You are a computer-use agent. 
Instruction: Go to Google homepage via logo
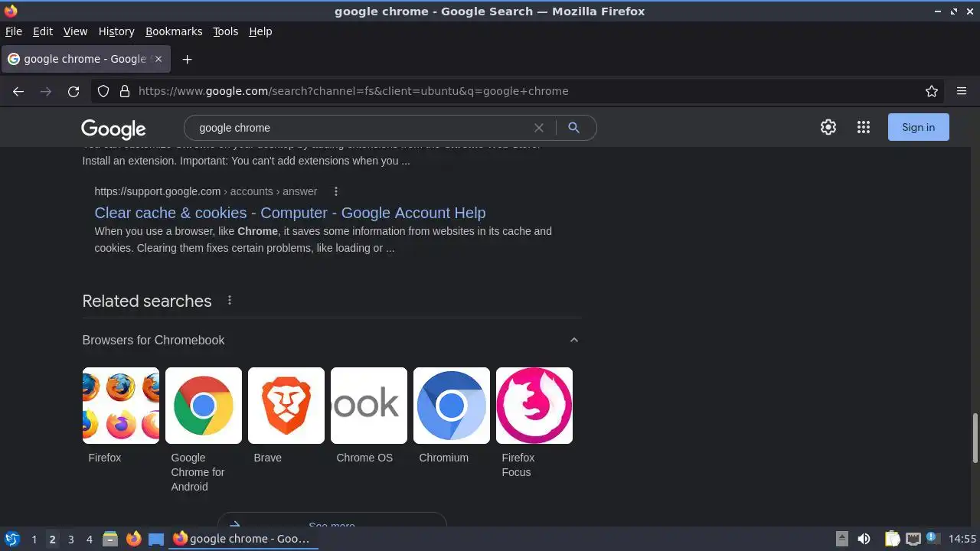(x=113, y=129)
